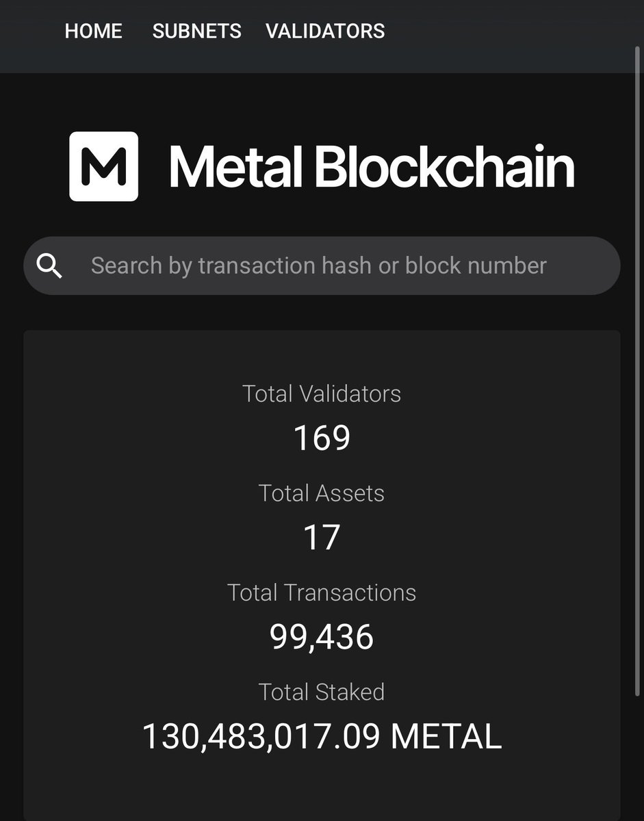This screenshot has width=644, height=821.
Task: Click the Metal 'M' logo icon
Action: point(103,166)
